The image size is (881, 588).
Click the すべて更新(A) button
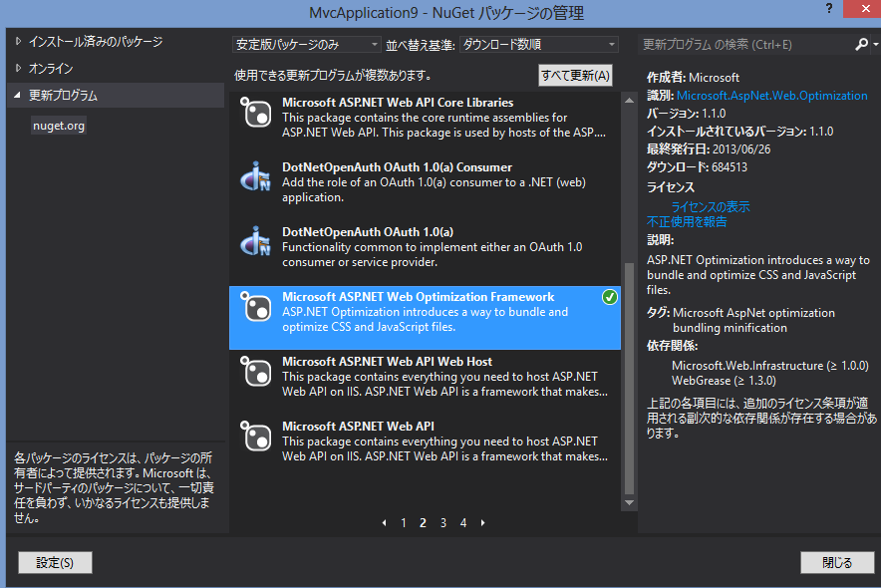tap(575, 76)
